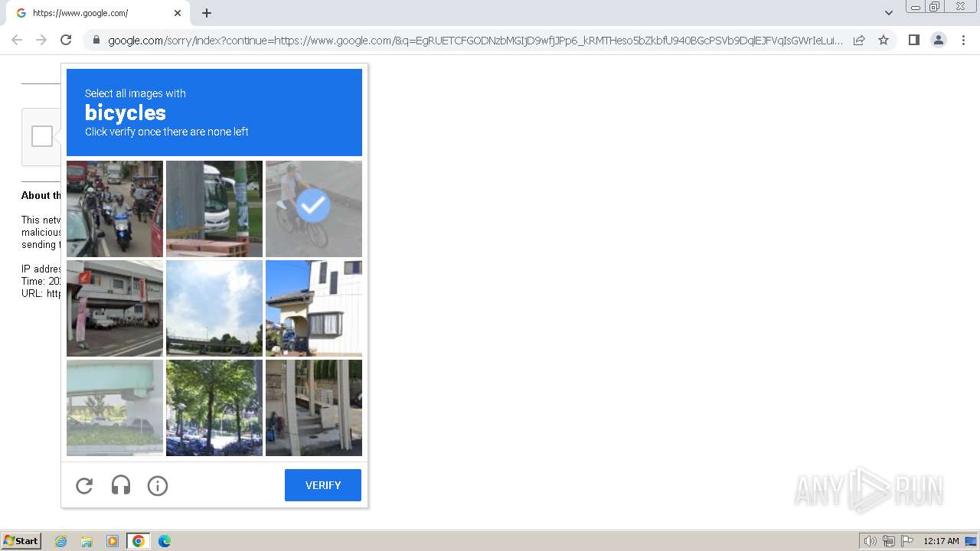Click the address bar URL
The width and height of the screenshot is (980, 551).
click(475, 41)
